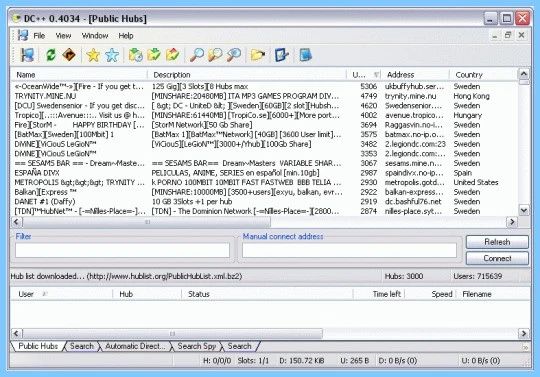The width and height of the screenshot is (540, 377).
Task: Open Finished Downloads toolbar icon
Action: [x=154, y=55]
